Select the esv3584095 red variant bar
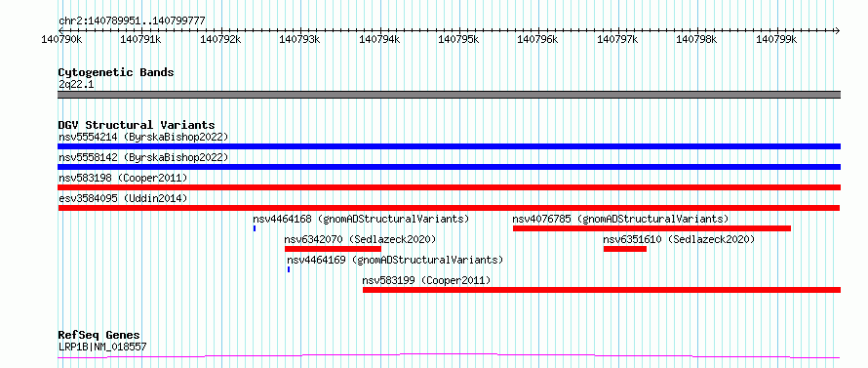The height and width of the screenshot is (368, 868). click(x=449, y=208)
